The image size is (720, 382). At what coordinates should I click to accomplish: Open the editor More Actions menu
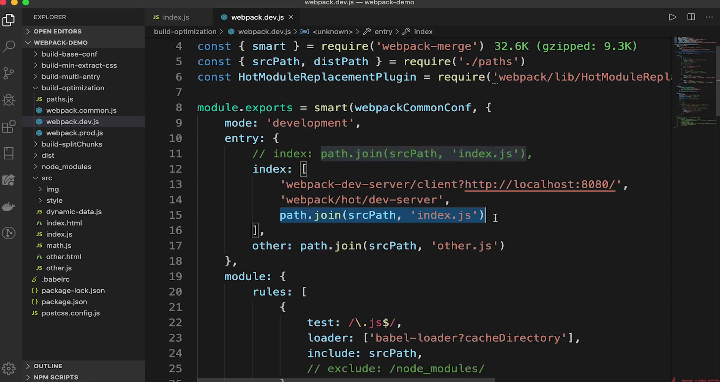coord(709,17)
